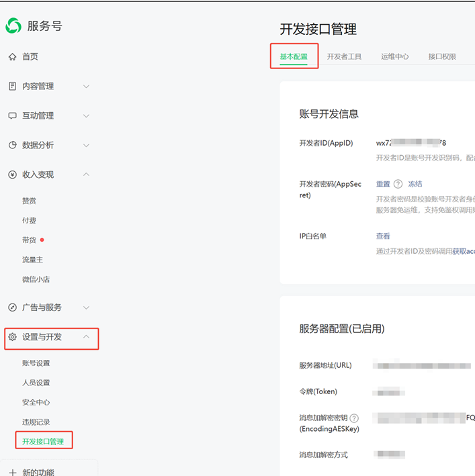Open the 账号设置 submenu item

tap(36, 363)
